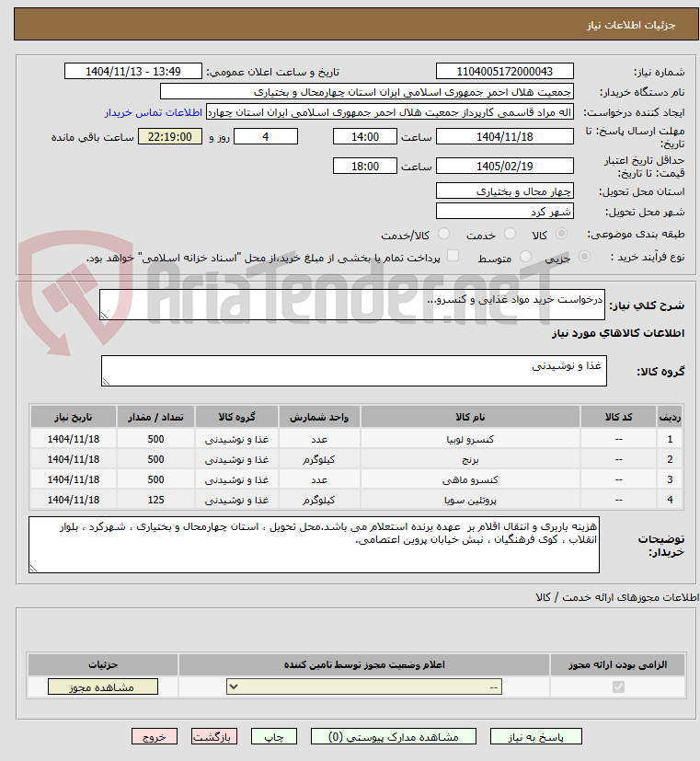Click the پروتئین سویا item cell
Screen dimensions: 700x761
pos(470,500)
